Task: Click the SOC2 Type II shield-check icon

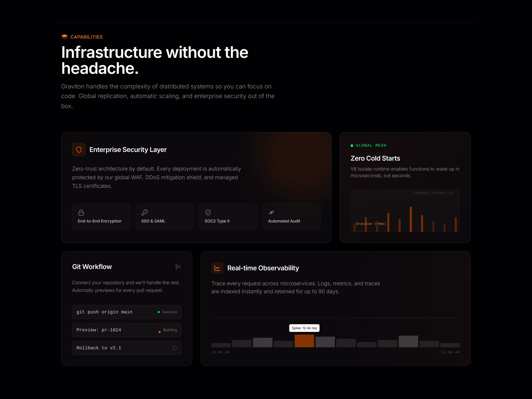Action: coord(208,212)
